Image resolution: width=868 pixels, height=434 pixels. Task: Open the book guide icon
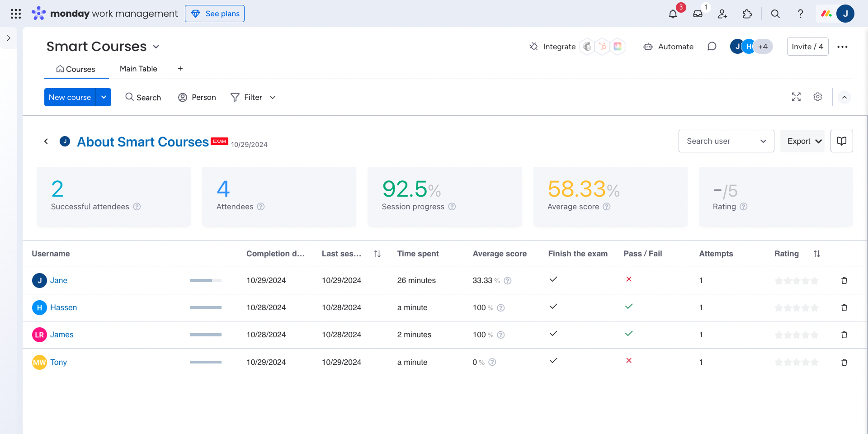click(841, 141)
